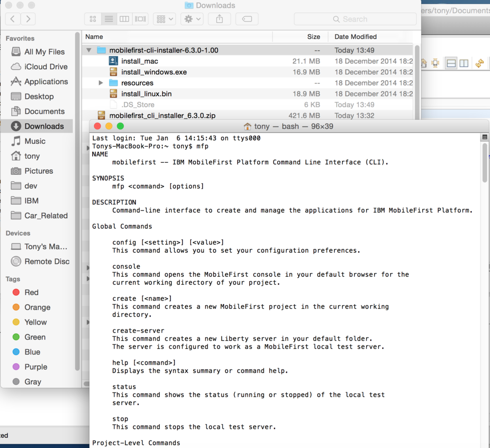Filter by Blue tag
This screenshot has width=490, height=448.
[26, 352]
